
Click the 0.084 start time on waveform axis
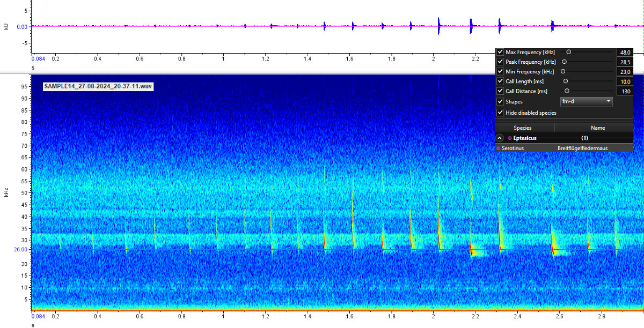[x=38, y=58]
